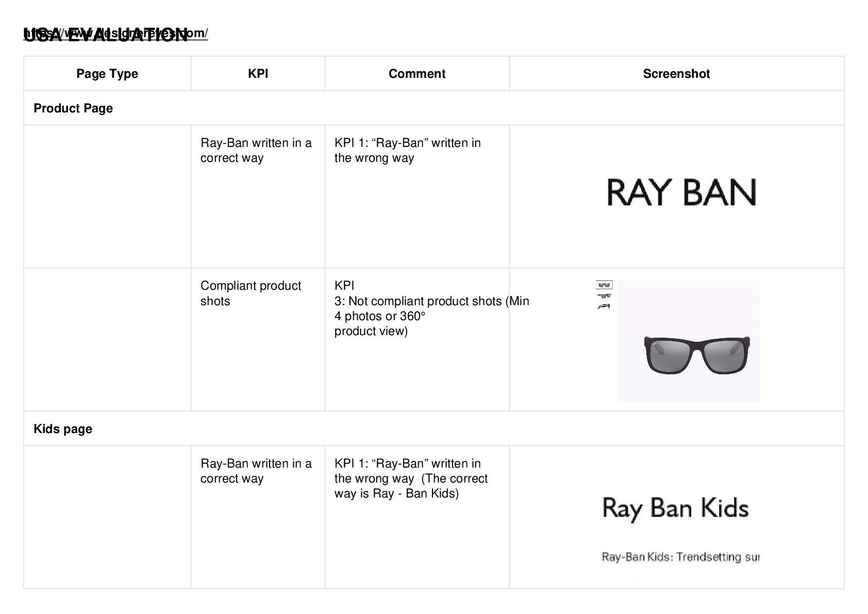Click 'Ray-Ban written in a correct way' under Product Page
The image size is (868, 614).
[x=256, y=151]
